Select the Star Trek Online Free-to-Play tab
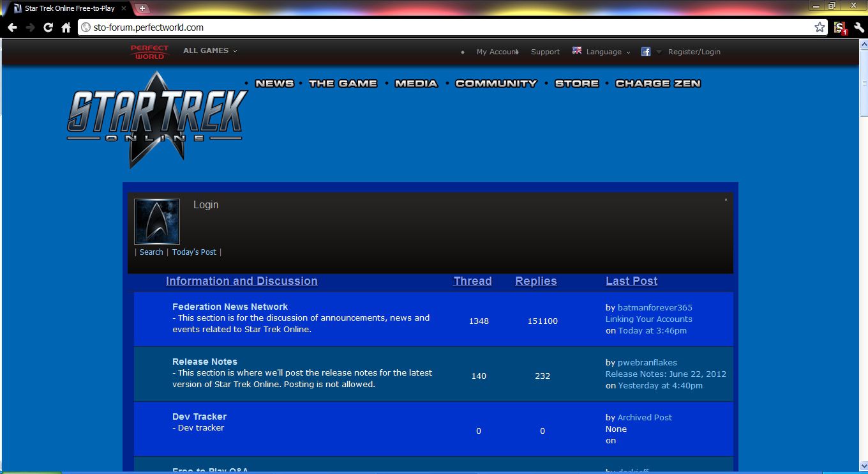Screen dimensions: 868x474 [69, 8]
